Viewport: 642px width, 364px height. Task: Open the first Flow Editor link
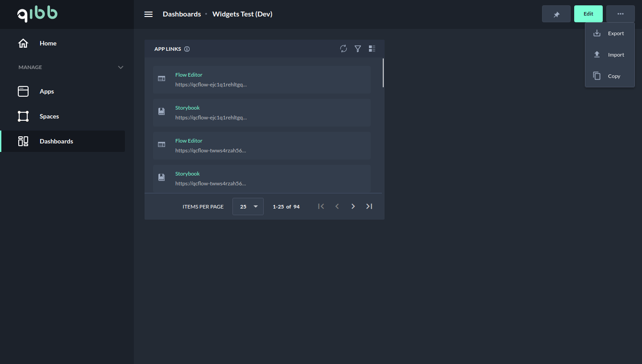click(189, 75)
